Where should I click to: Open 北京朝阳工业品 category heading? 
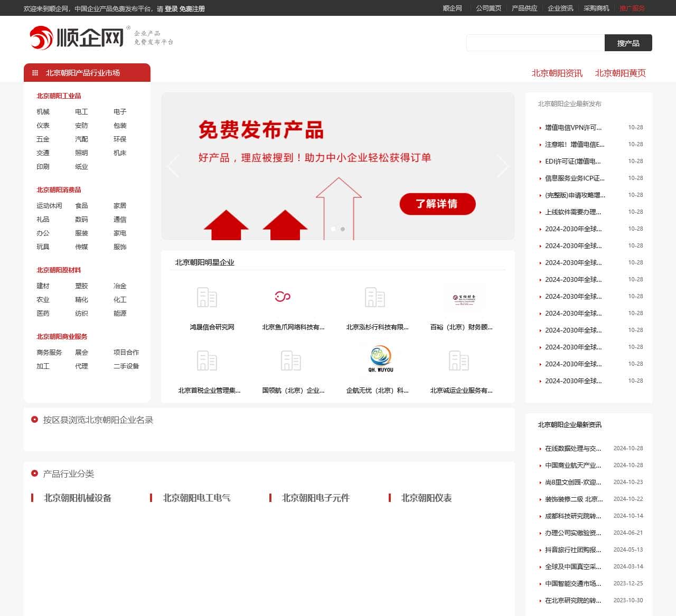59,96
